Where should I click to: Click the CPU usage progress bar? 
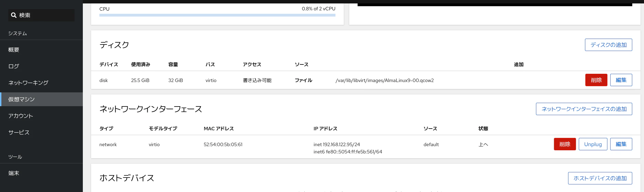coord(217,15)
